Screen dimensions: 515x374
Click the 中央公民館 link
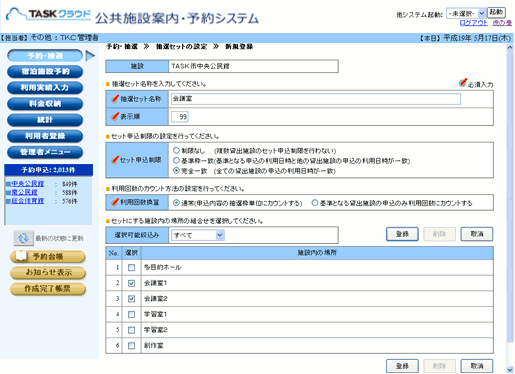coord(28,184)
